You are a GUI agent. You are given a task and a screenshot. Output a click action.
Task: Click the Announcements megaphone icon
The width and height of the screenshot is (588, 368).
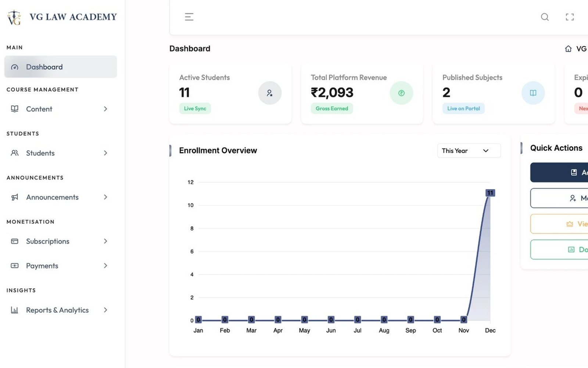15,197
